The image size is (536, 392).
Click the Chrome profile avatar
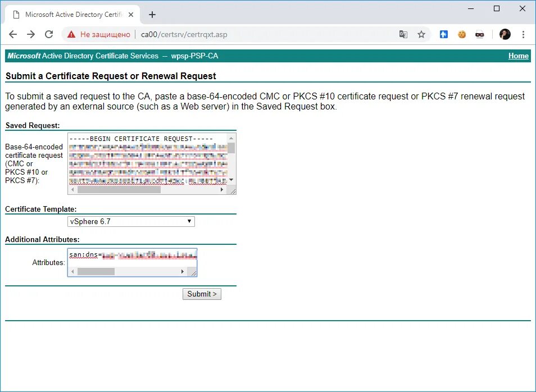click(x=505, y=34)
